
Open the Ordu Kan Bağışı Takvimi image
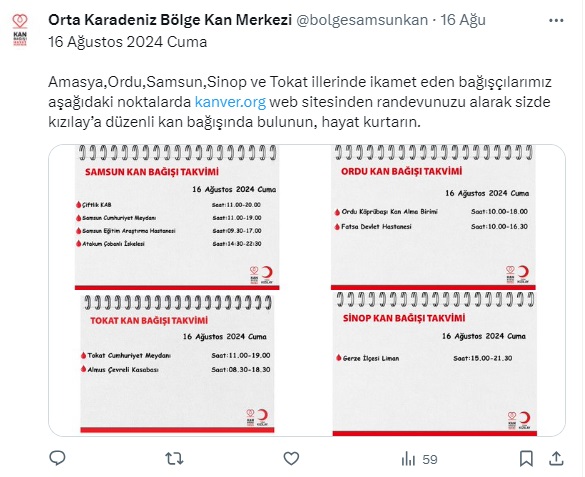tap(433, 217)
